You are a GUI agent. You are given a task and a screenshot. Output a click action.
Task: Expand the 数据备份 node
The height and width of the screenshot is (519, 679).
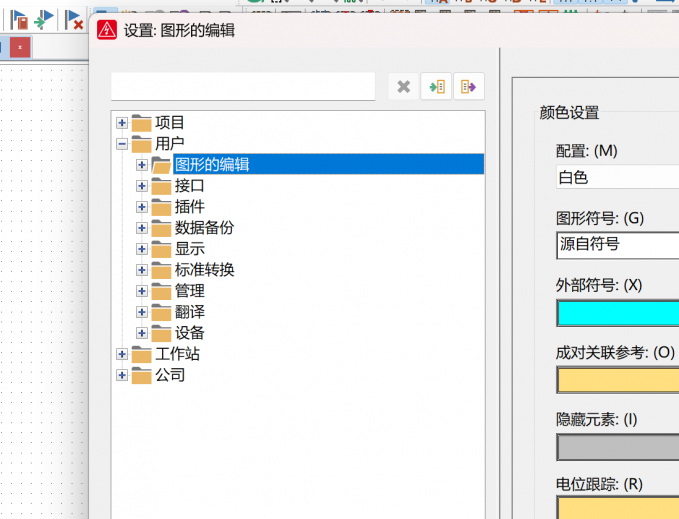[142, 228]
